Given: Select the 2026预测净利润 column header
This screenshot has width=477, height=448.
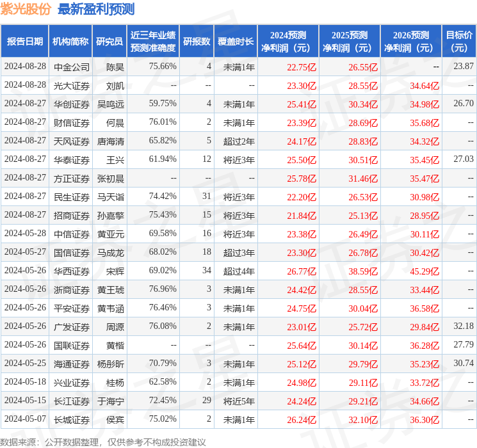Looking at the screenshot, I should point(411,42).
